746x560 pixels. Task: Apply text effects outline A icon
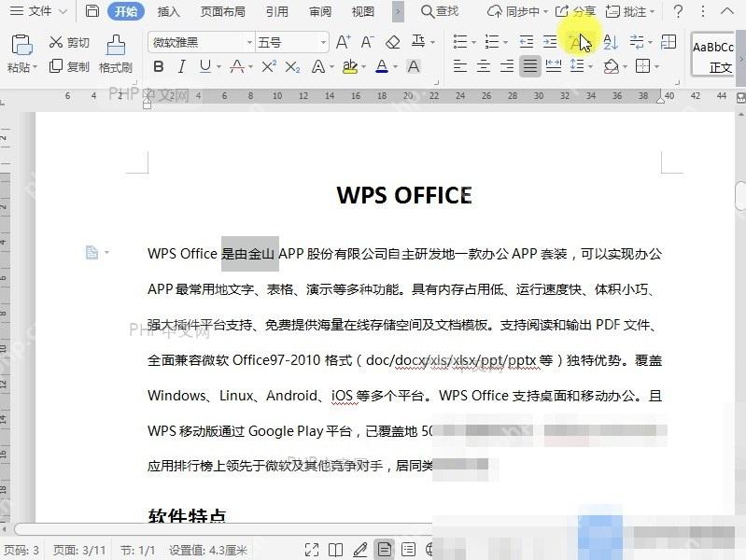pyautogui.click(x=317, y=66)
